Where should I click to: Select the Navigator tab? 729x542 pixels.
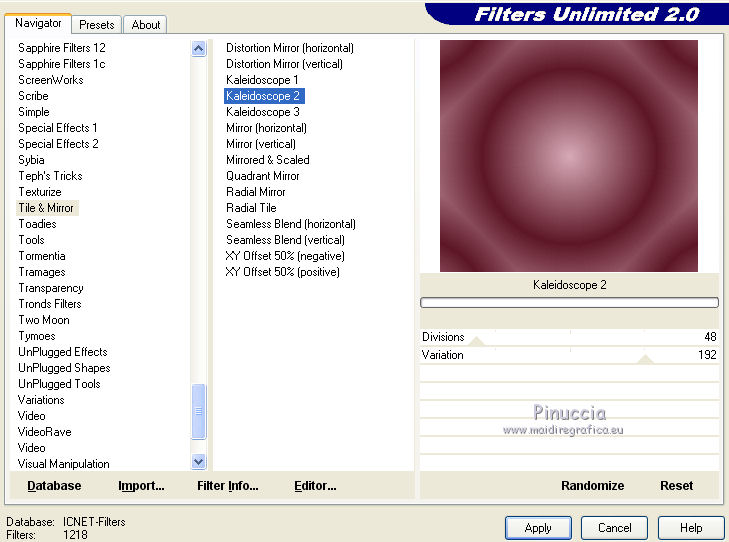[38, 23]
